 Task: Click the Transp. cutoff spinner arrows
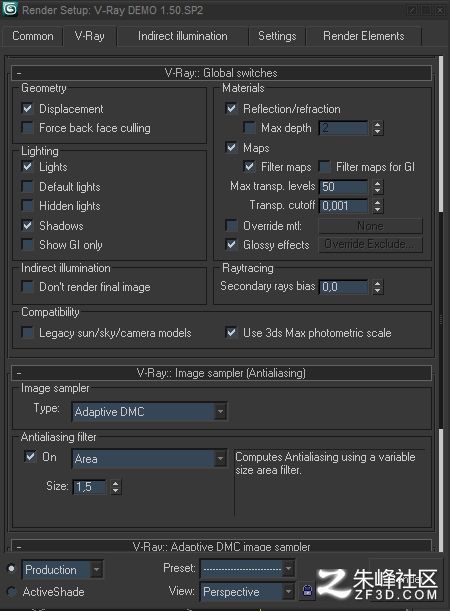377,205
